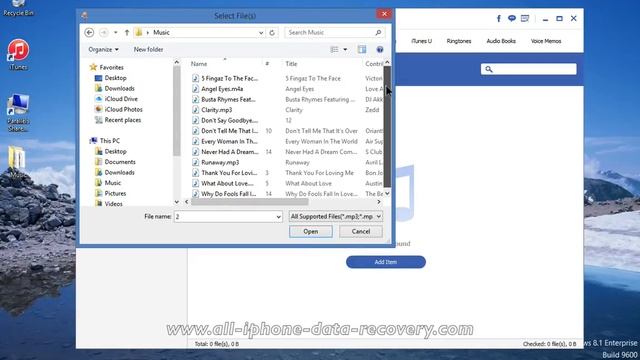The height and width of the screenshot is (360, 640).
Task: Expand the address bar path dropdown
Action: click(261, 32)
